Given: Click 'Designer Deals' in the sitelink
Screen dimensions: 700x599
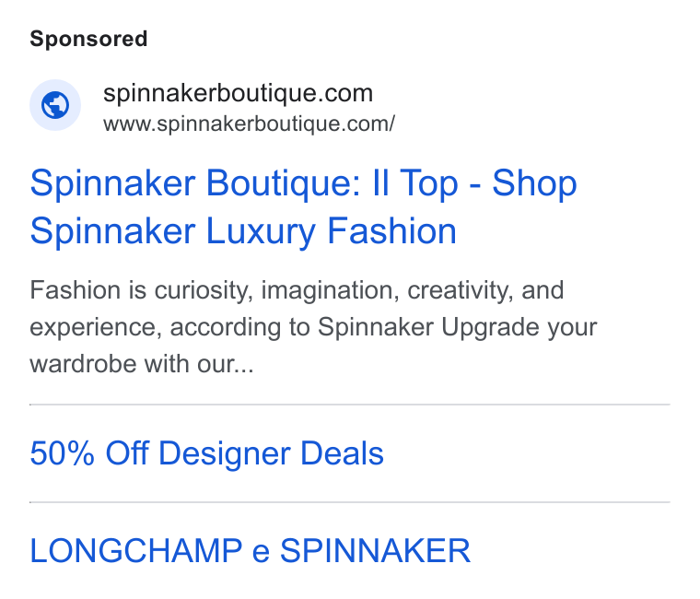Looking at the screenshot, I should [x=271, y=453].
